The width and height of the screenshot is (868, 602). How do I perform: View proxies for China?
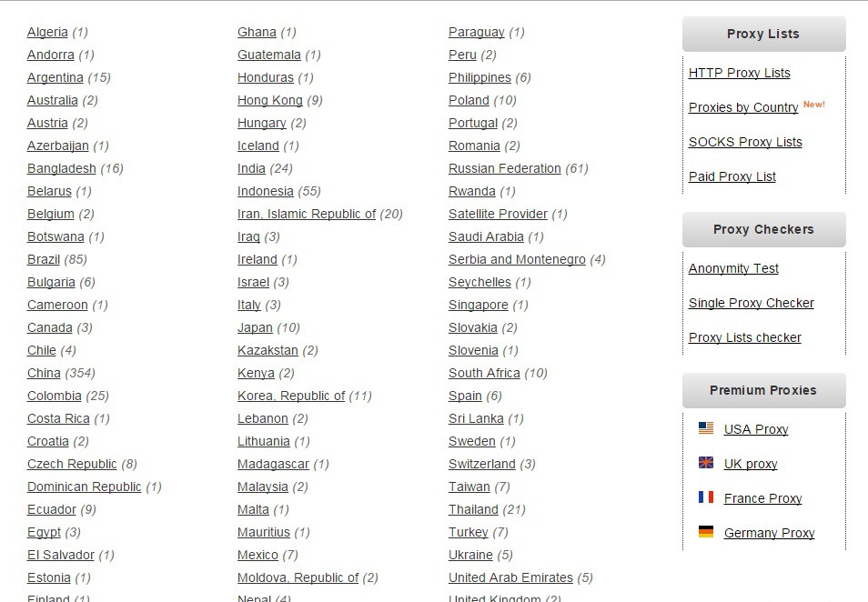pyautogui.click(x=44, y=373)
